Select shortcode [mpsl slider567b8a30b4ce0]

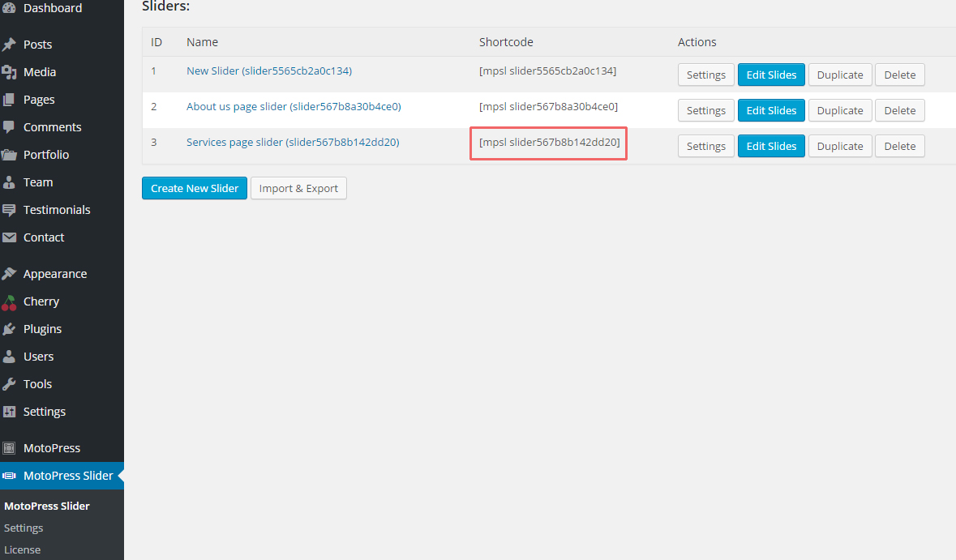point(548,106)
